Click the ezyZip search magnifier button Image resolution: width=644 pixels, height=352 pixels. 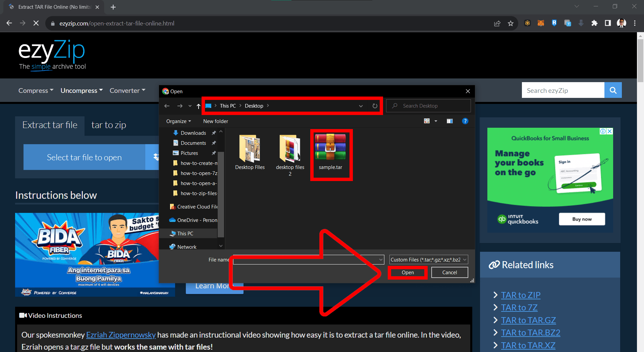pos(613,90)
